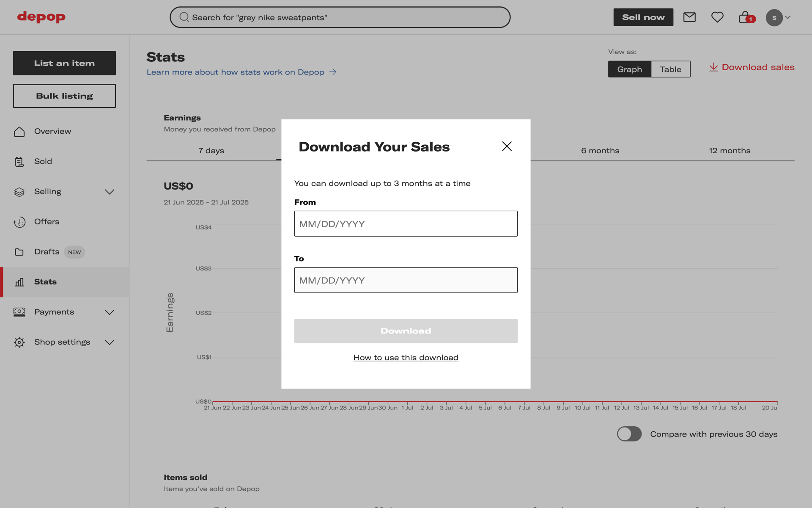Click the Stats bar chart icon
This screenshot has width=812, height=508.
pyautogui.click(x=19, y=282)
